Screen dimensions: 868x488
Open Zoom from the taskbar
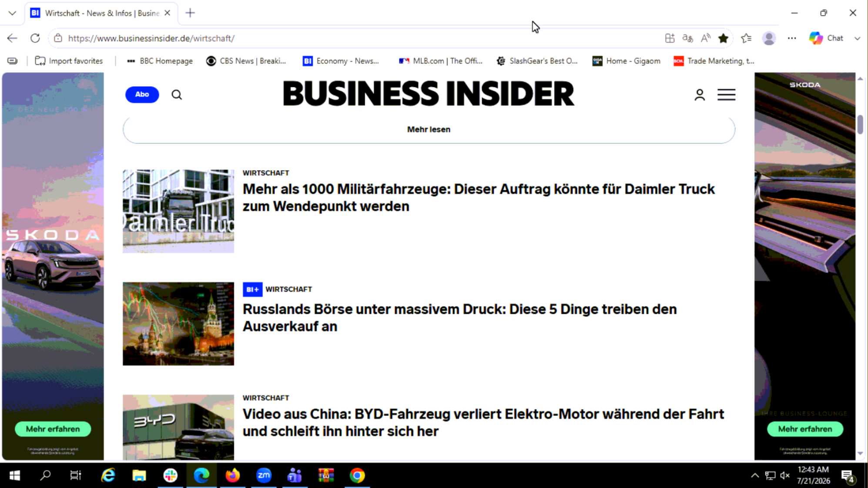(x=264, y=475)
